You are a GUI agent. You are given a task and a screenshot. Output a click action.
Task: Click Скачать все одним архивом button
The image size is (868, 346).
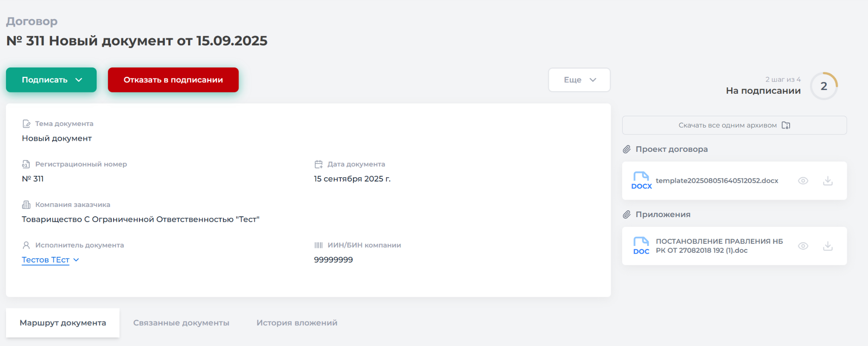[734, 125]
